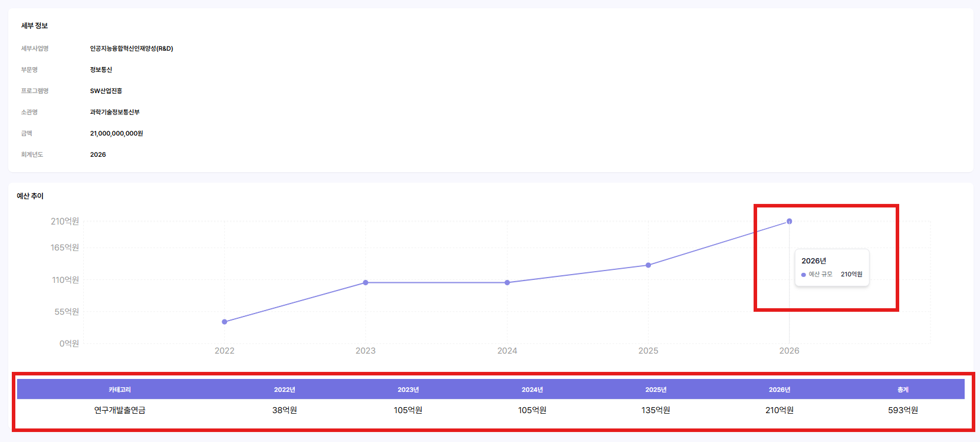This screenshot has width=980, height=442.
Task: Click the purple 예산 규모 dot in tooltip
Action: pyautogui.click(x=804, y=275)
